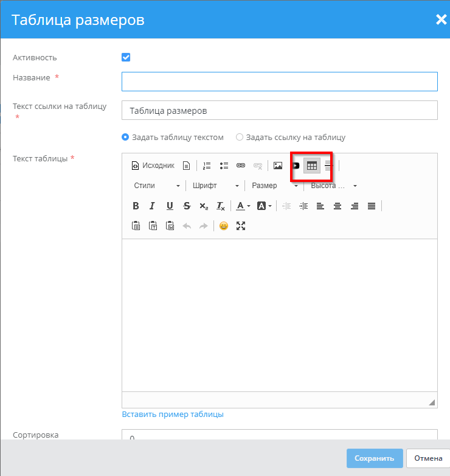Apply italic formatting
The height and width of the screenshot is (476, 450).
coord(153,206)
